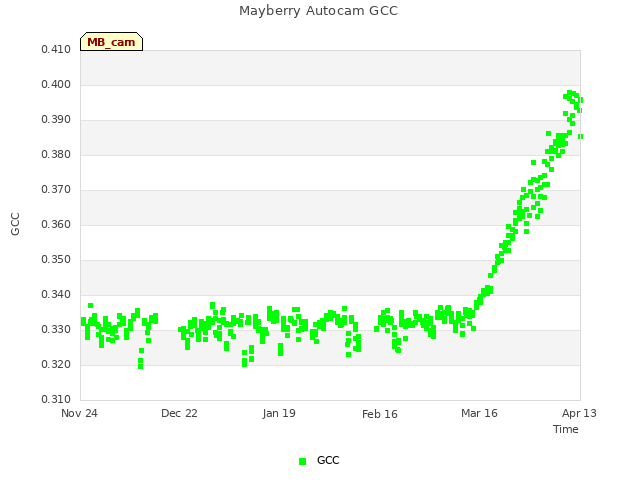Click the GCC legend label text
This screenshot has height=480, width=640.
[x=328, y=460]
